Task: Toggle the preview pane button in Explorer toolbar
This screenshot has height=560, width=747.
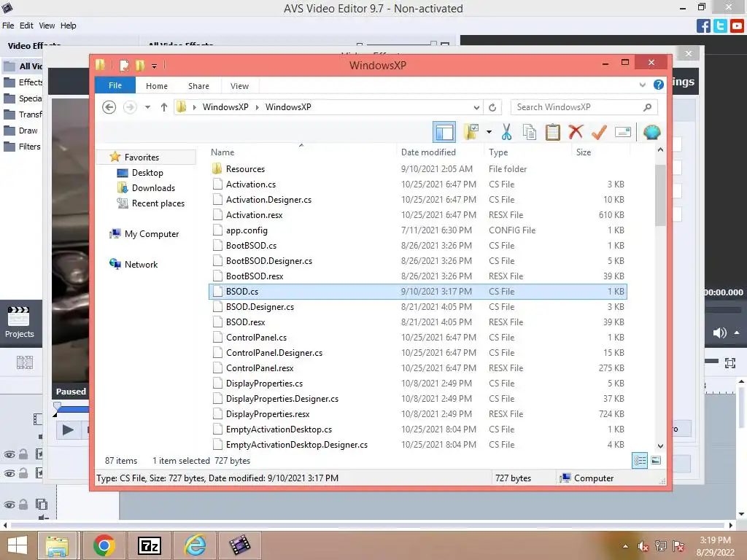Action: click(x=444, y=132)
